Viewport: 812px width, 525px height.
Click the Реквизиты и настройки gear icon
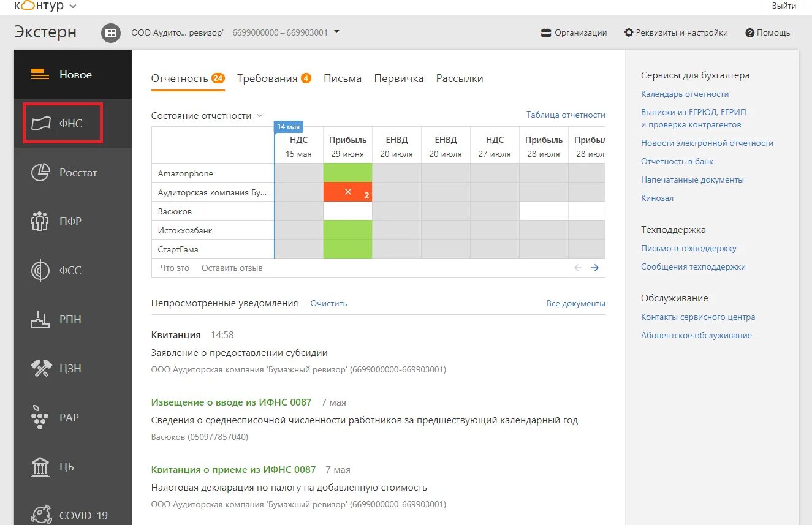tap(629, 32)
